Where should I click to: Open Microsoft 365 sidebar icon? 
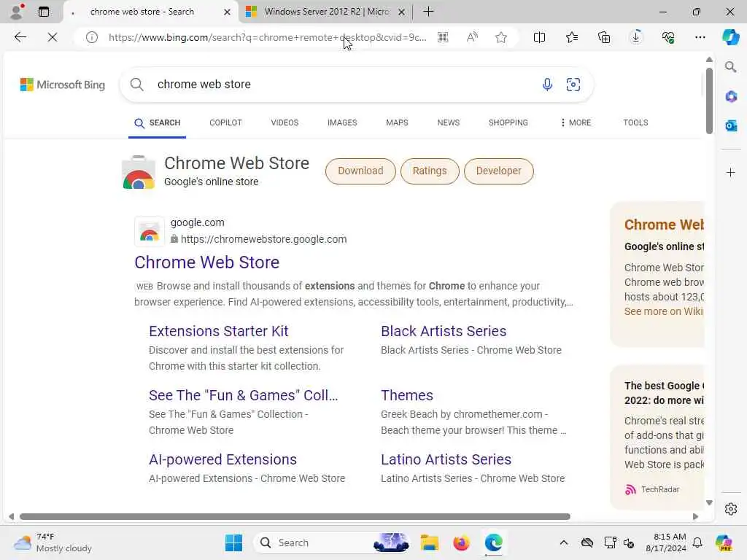click(731, 97)
